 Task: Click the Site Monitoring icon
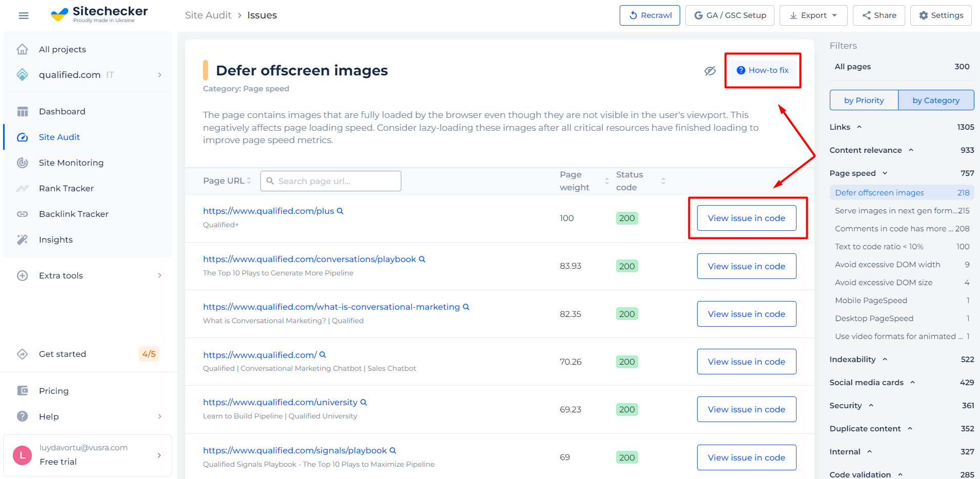[22, 163]
